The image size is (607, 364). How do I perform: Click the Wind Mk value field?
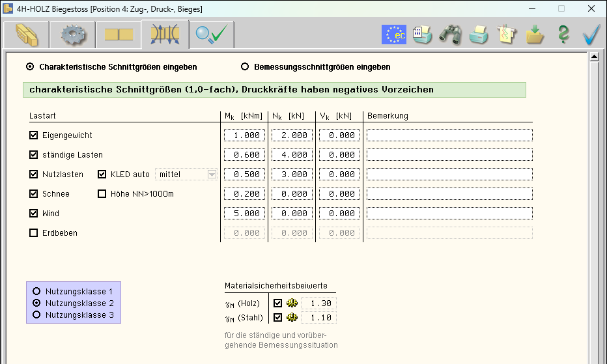click(244, 214)
